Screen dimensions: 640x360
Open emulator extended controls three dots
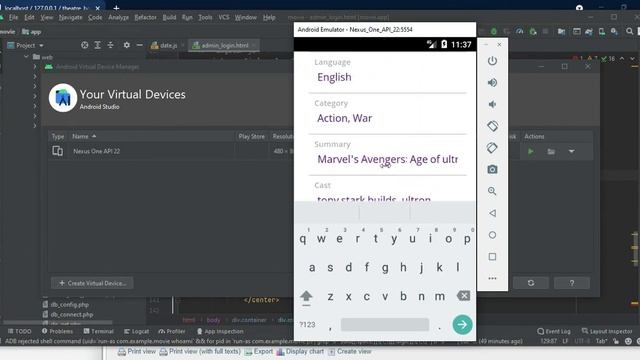pos(492,278)
